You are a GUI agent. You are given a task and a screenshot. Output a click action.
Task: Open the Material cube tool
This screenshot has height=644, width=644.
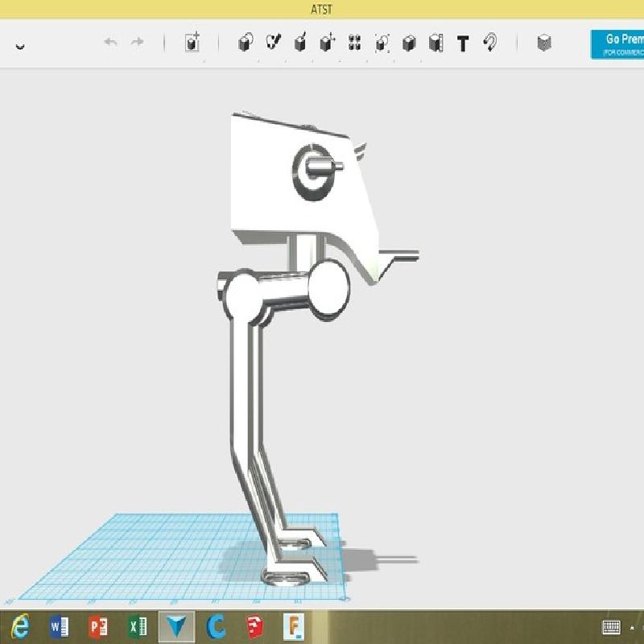click(544, 43)
